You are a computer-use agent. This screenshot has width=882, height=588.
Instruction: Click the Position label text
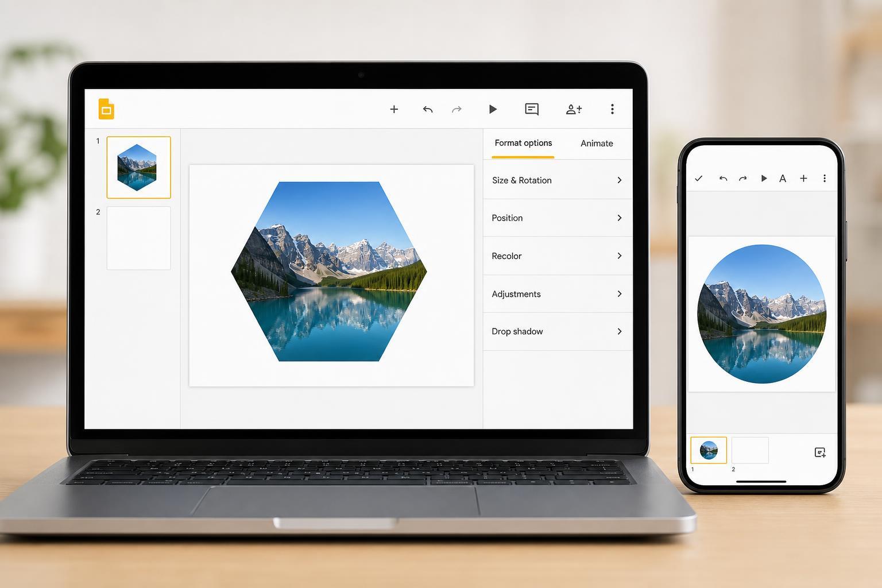[x=507, y=218]
